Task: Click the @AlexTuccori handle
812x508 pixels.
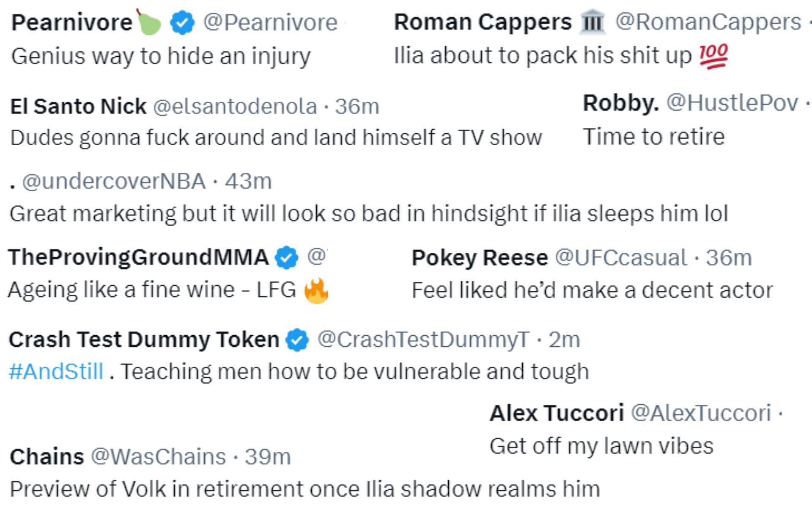Action: coord(701,413)
